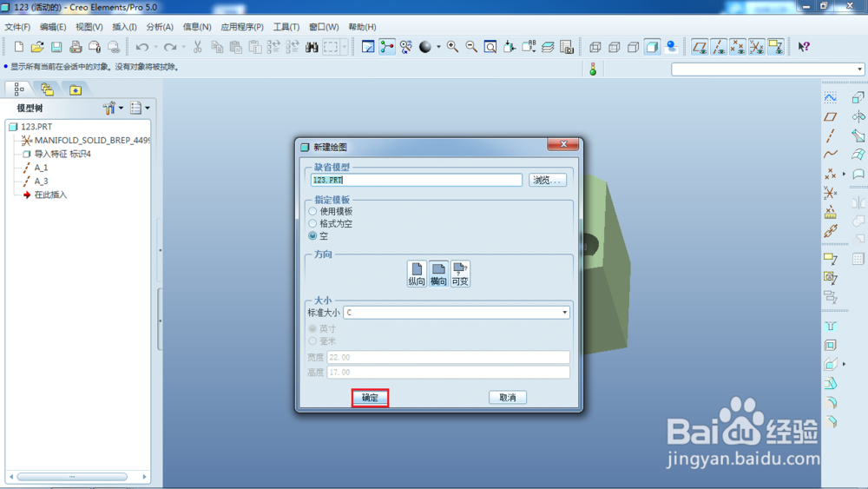Open the 插入(I) menu
This screenshot has height=489, width=868.
coord(124,27)
